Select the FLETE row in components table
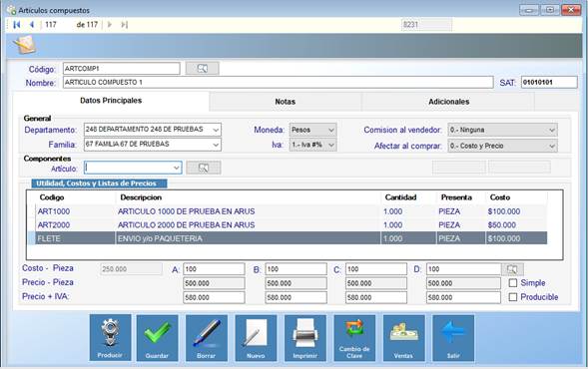588x369 pixels. pyautogui.click(x=288, y=238)
